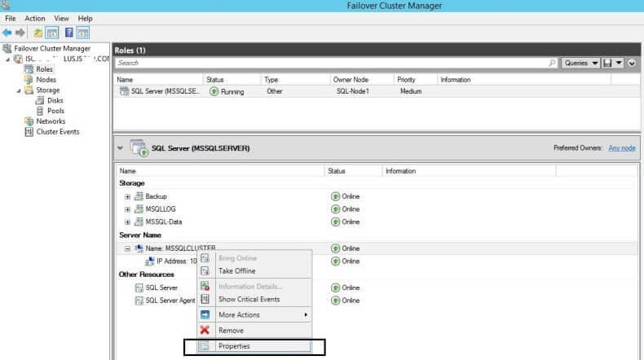Select Nodes in the navigation tree

click(x=46, y=80)
